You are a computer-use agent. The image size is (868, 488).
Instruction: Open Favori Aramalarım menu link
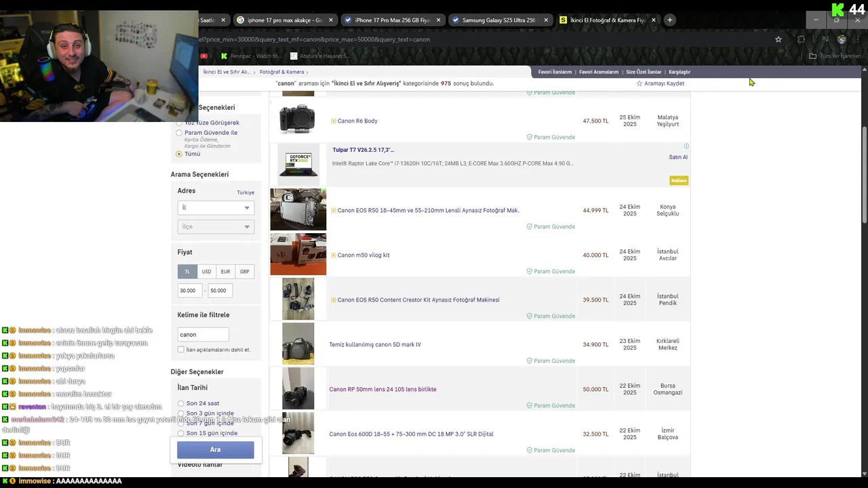[x=599, y=72]
